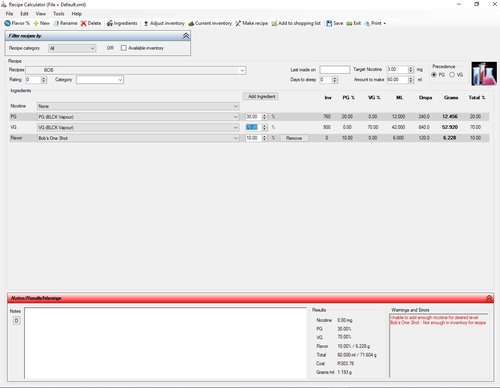The height and width of the screenshot is (388, 500).
Task: Open the File menu
Action: (9, 14)
